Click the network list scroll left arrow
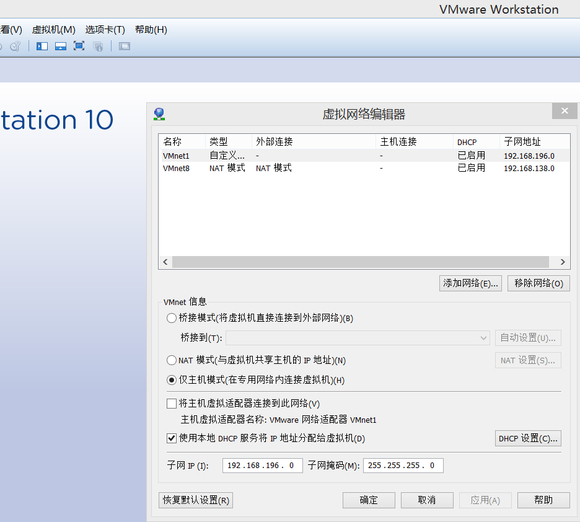The width and height of the screenshot is (580, 522). [165, 262]
